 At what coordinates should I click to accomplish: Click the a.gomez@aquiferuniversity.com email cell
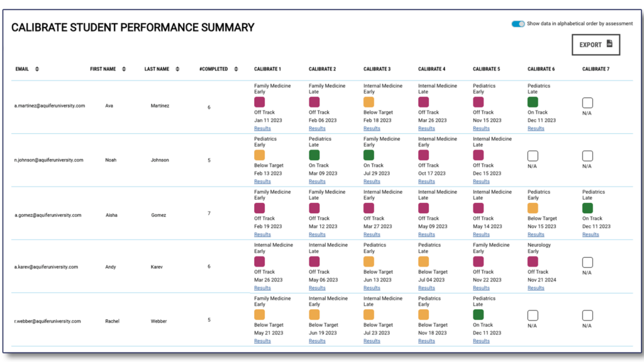click(x=48, y=215)
